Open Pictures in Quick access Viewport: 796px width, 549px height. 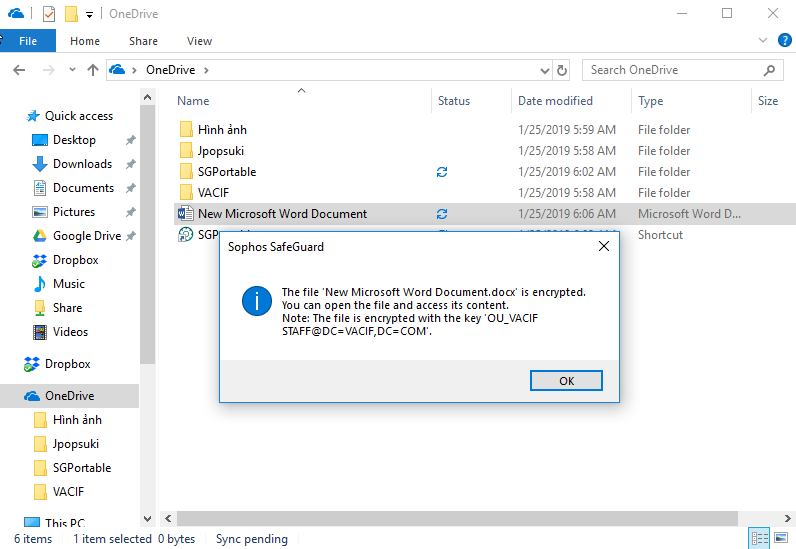click(x=74, y=211)
